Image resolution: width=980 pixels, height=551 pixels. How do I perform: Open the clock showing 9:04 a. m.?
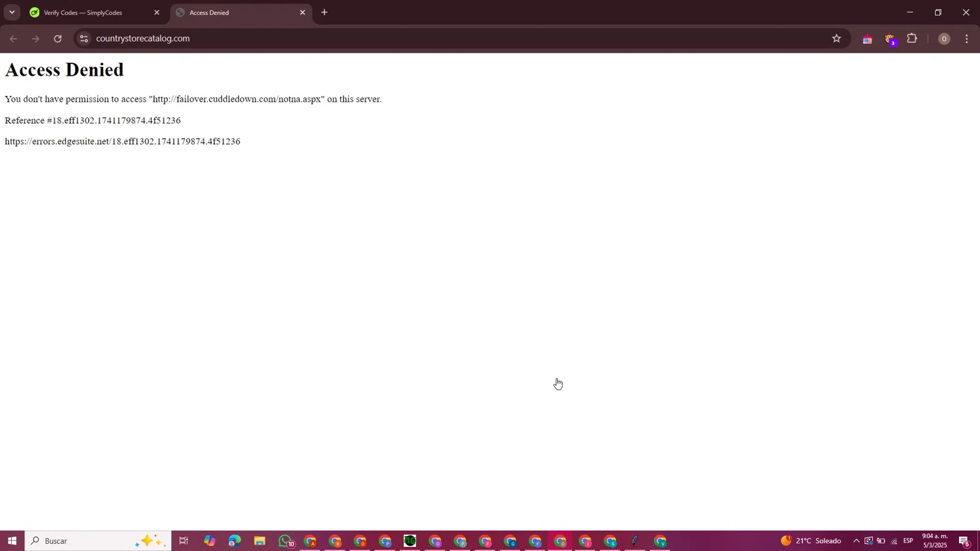935,541
